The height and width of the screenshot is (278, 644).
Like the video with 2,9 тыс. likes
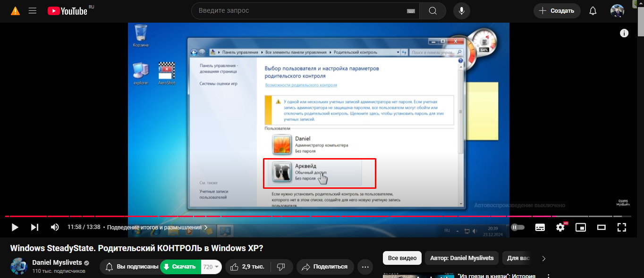(248, 267)
